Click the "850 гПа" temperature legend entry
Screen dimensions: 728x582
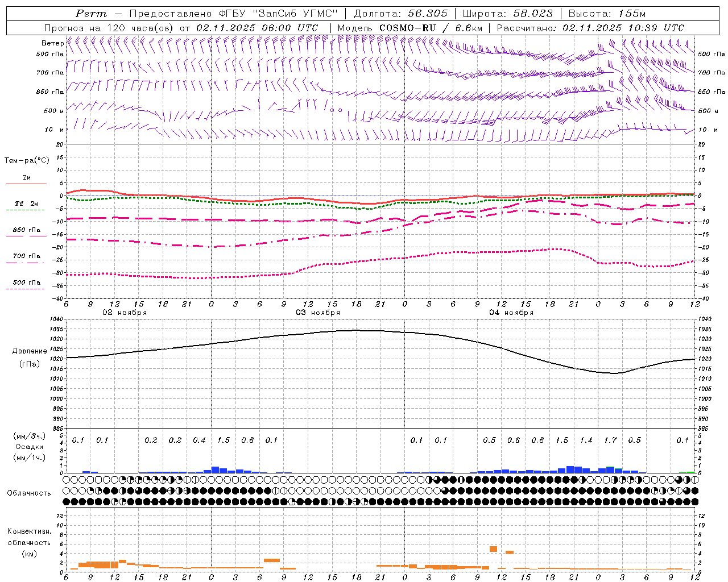click(27, 230)
